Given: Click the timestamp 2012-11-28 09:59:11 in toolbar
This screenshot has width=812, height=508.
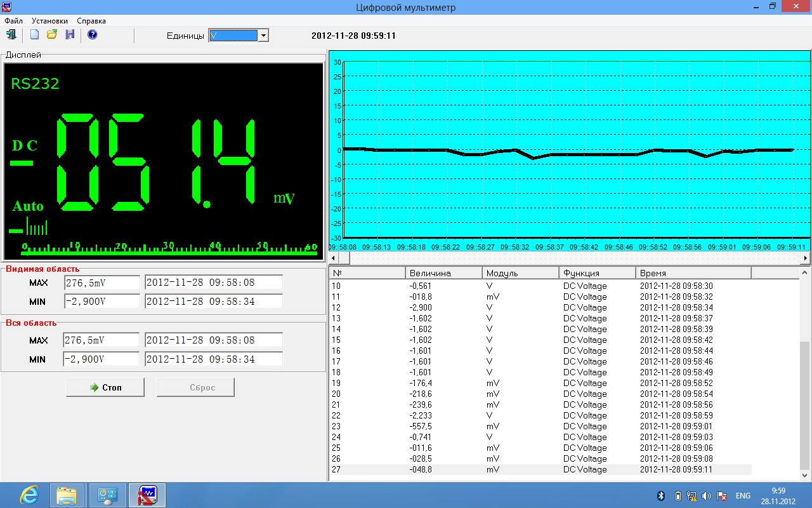Looking at the screenshot, I should pos(353,36).
